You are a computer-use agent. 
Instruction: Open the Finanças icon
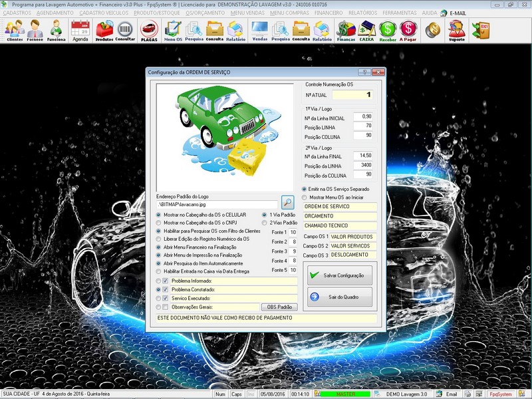coord(346,31)
